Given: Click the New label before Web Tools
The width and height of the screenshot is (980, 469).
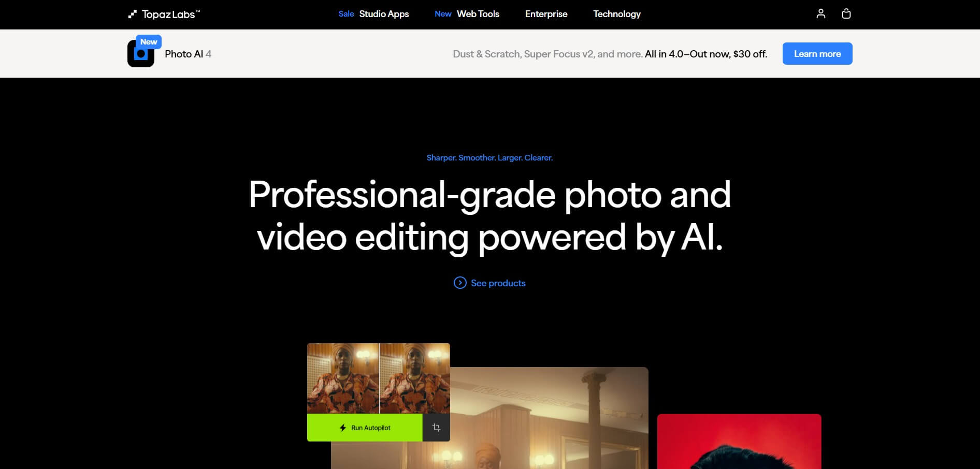Looking at the screenshot, I should [443, 14].
